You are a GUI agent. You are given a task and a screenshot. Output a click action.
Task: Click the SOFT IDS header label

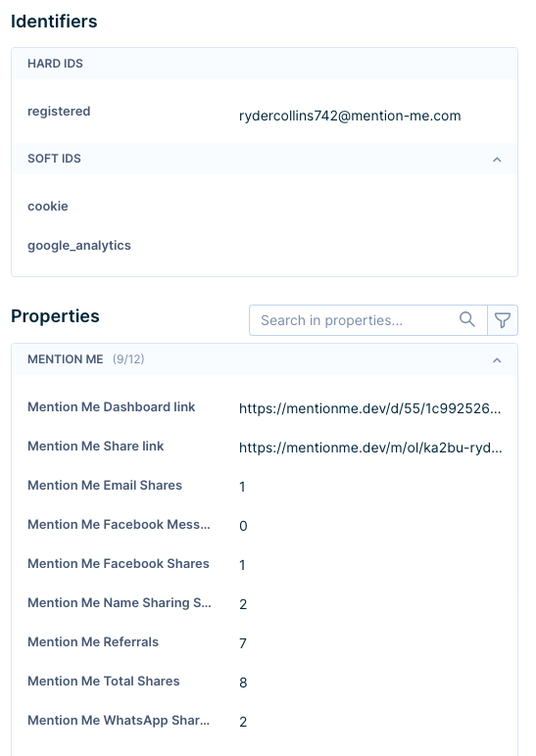coord(54,158)
